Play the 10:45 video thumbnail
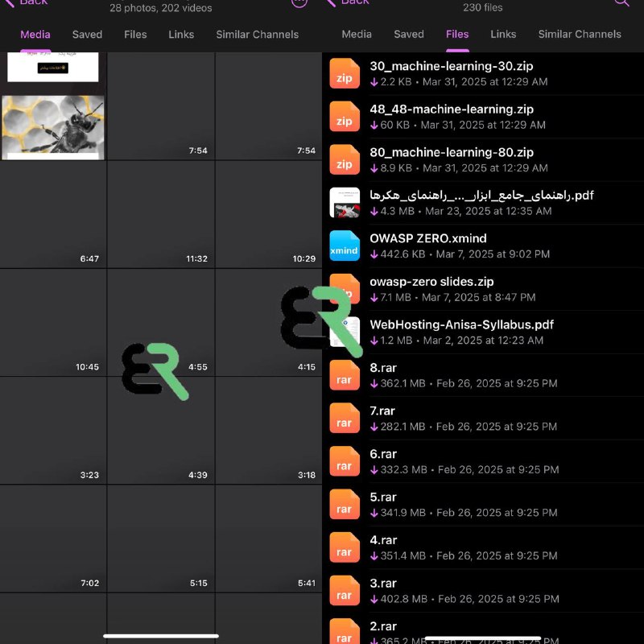The image size is (644, 644). (53, 323)
